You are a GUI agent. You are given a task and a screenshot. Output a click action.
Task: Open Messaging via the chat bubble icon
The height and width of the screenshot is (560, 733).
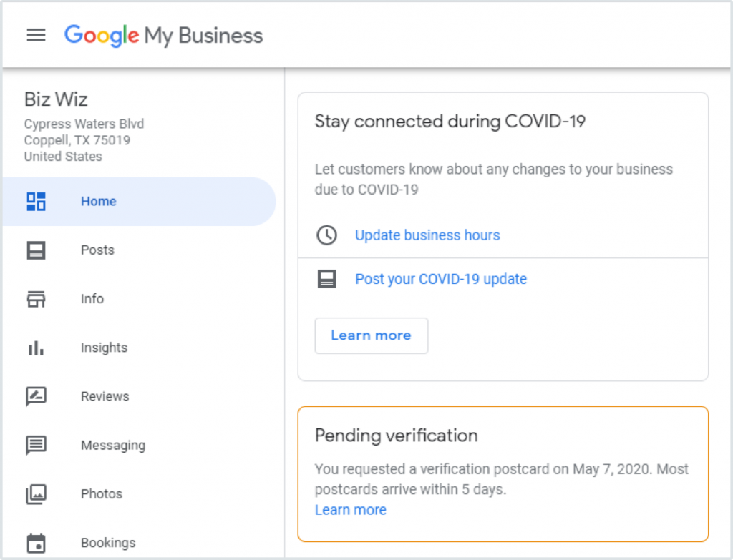tap(36, 445)
